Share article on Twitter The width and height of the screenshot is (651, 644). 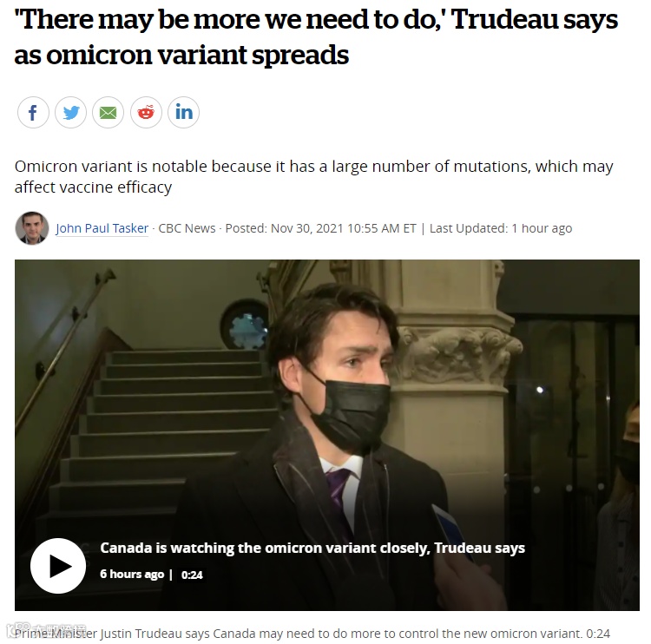pos(70,113)
